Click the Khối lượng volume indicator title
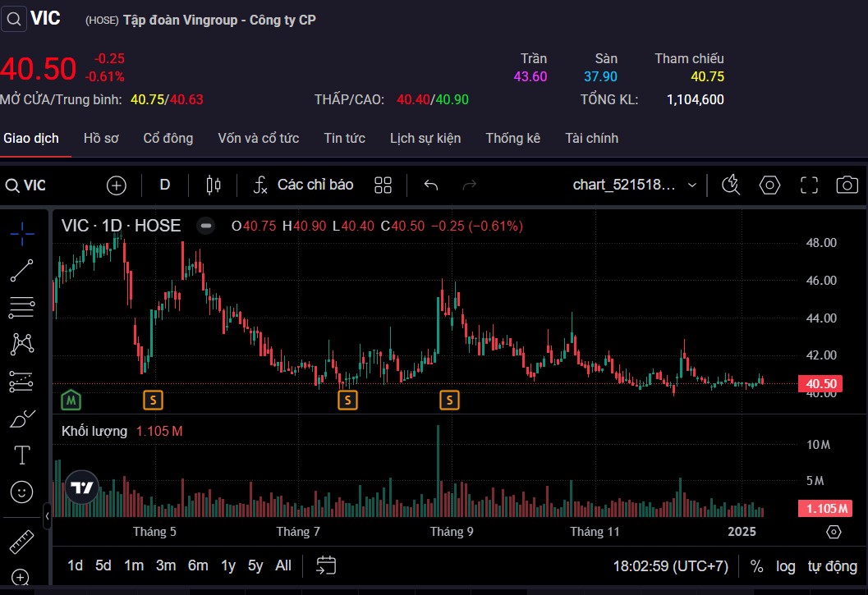The image size is (868, 595). tap(94, 431)
